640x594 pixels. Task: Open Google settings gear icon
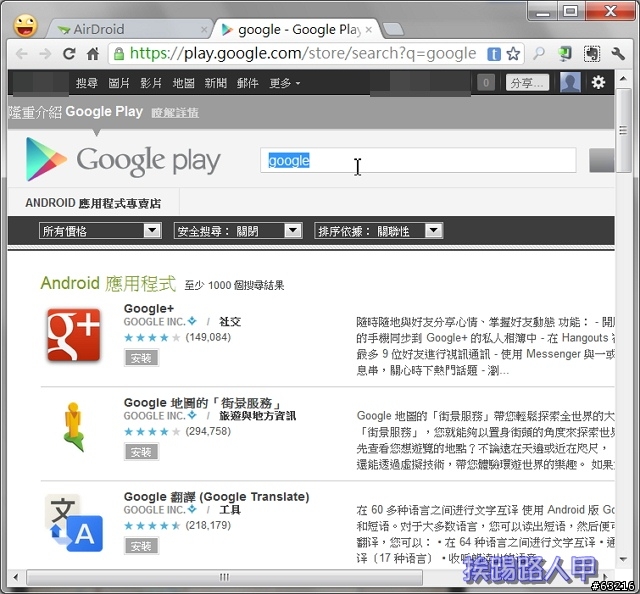click(x=598, y=82)
